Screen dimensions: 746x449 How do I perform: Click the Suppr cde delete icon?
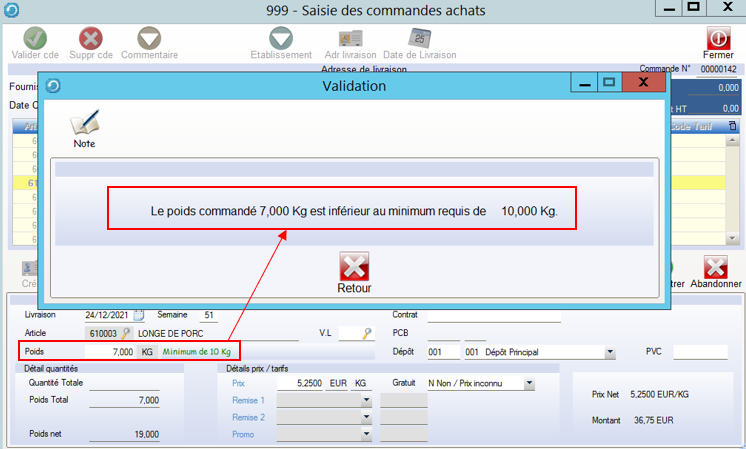[x=91, y=38]
